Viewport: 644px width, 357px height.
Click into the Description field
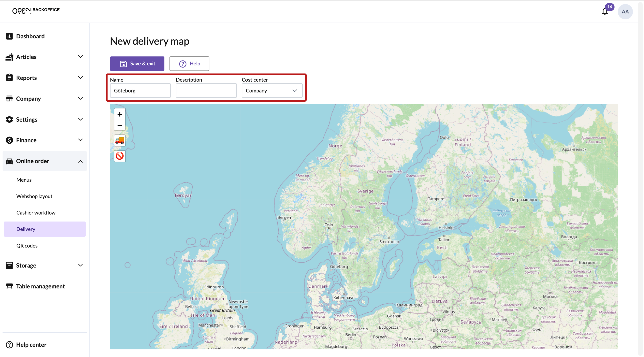(206, 91)
